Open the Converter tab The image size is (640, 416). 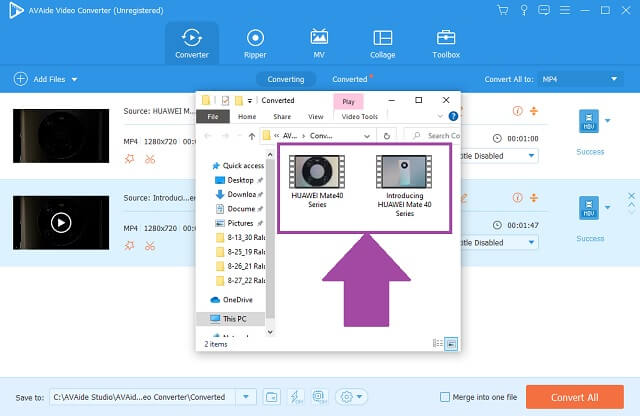[x=191, y=44]
